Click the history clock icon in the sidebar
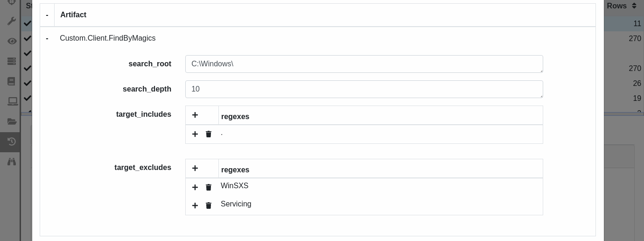644x241 pixels. click(x=12, y=142)
